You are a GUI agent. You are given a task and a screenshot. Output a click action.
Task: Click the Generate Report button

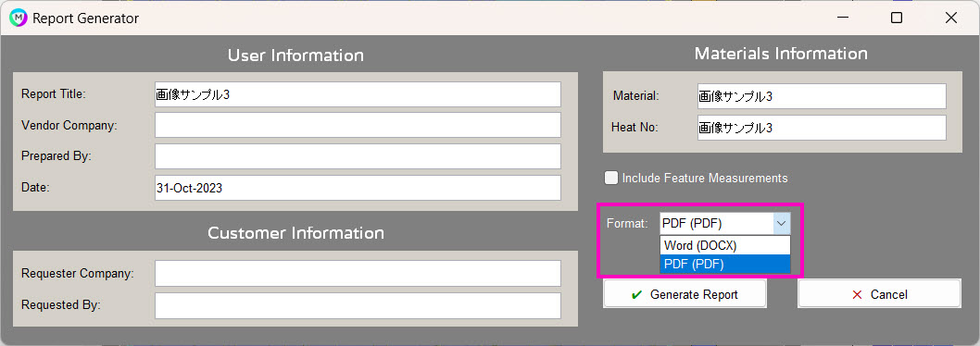[685, 293]
